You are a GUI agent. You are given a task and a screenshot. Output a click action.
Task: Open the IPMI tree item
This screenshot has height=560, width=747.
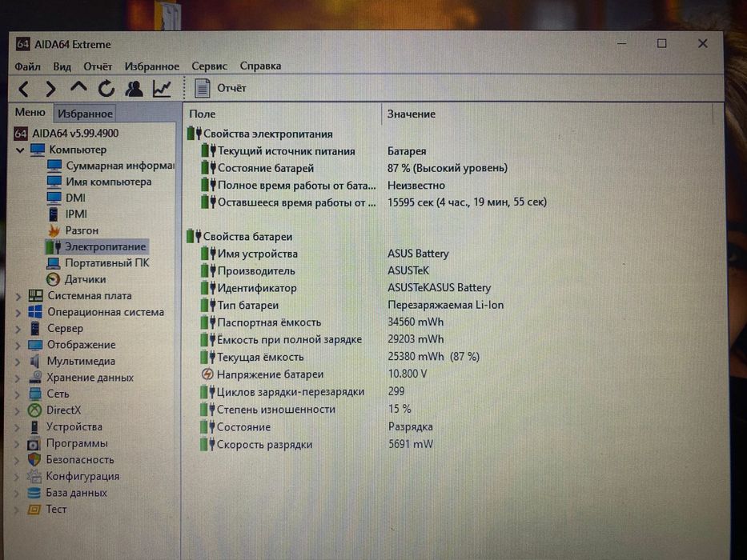pyautogui.click(x=67, y=214)
